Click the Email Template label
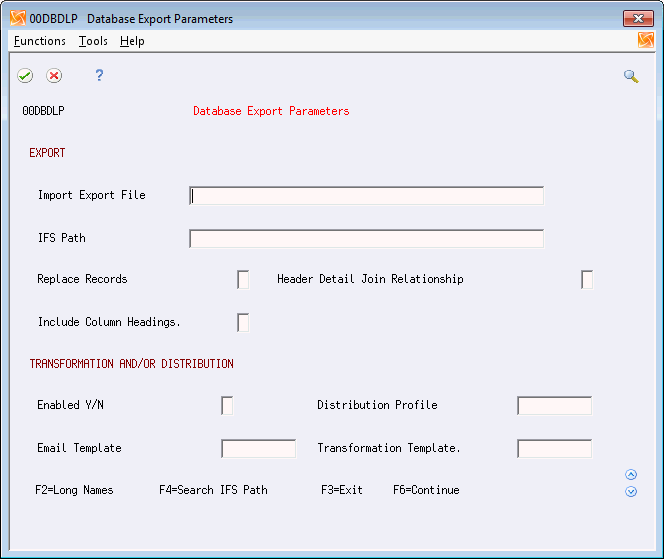 [x=79, y=448]
